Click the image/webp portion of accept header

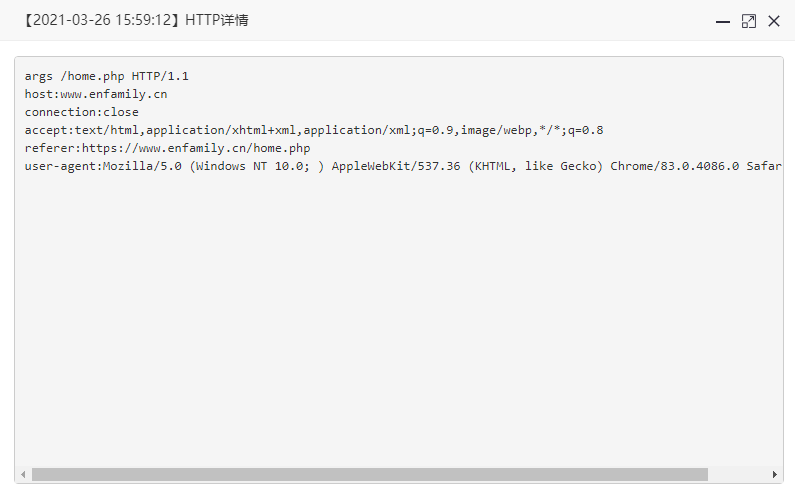496,130
